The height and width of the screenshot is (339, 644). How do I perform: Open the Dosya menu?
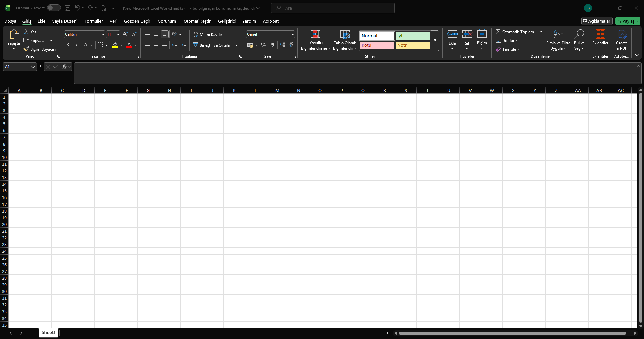(10, 21)
